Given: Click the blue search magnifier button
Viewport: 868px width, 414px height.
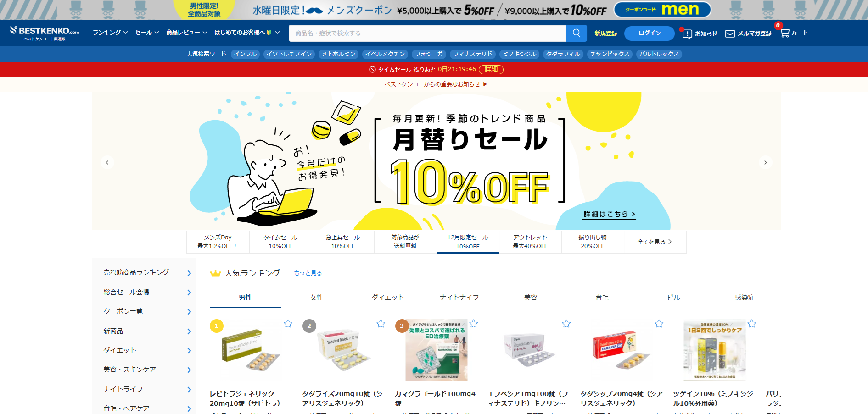Looking at the screenshot, I should pos(576,33).
